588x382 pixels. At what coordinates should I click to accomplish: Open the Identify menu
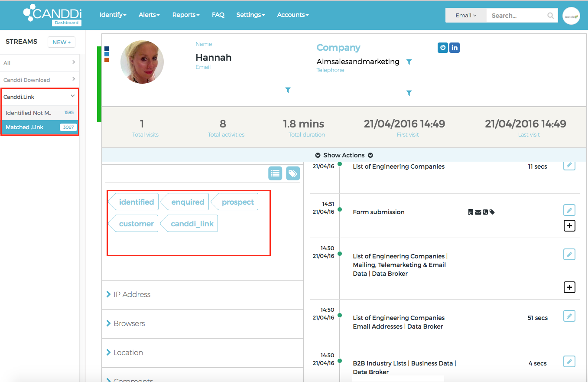pos(113,15)
